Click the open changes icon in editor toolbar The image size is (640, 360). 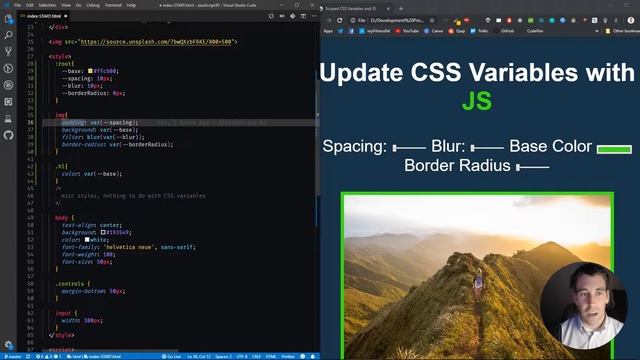[x=271, y=16]
